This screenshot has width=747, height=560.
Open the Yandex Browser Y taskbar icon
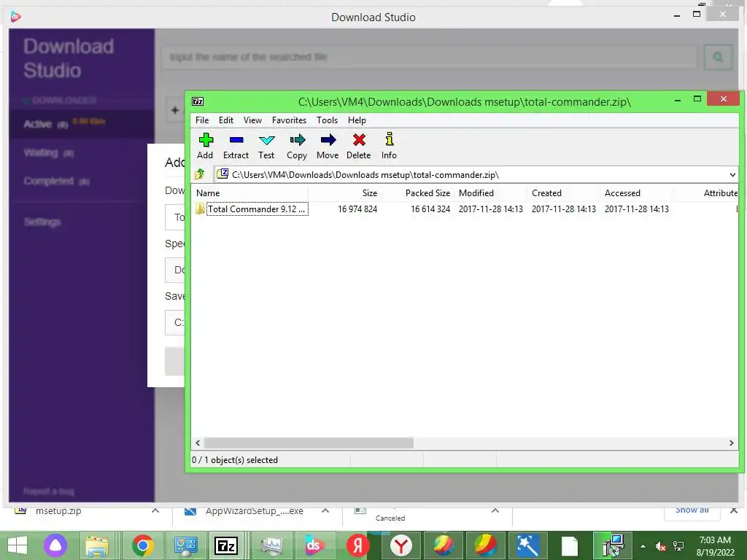point(401,545)
